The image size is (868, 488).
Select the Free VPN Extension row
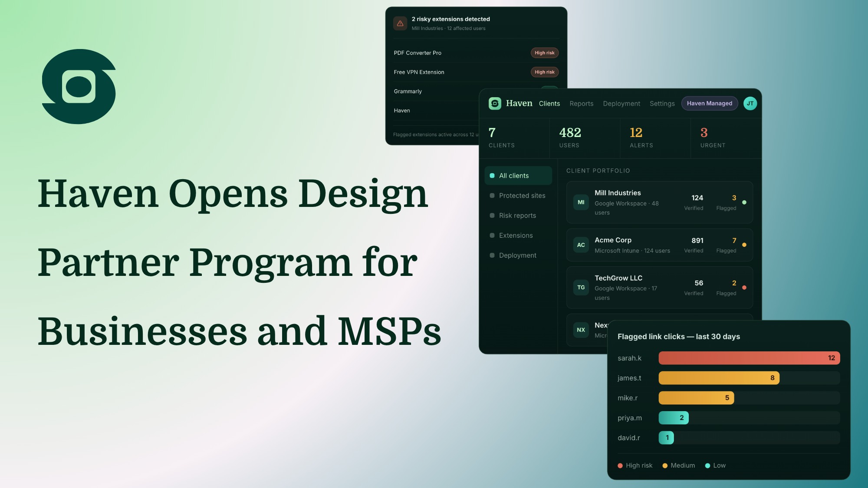pyautogui.click(x=476, y=72)
